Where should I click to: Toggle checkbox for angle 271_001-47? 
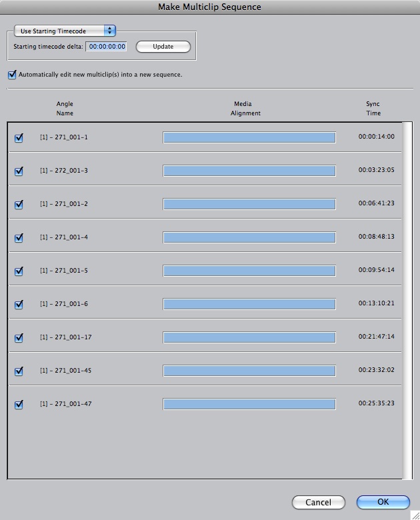(x=19, y=404)
